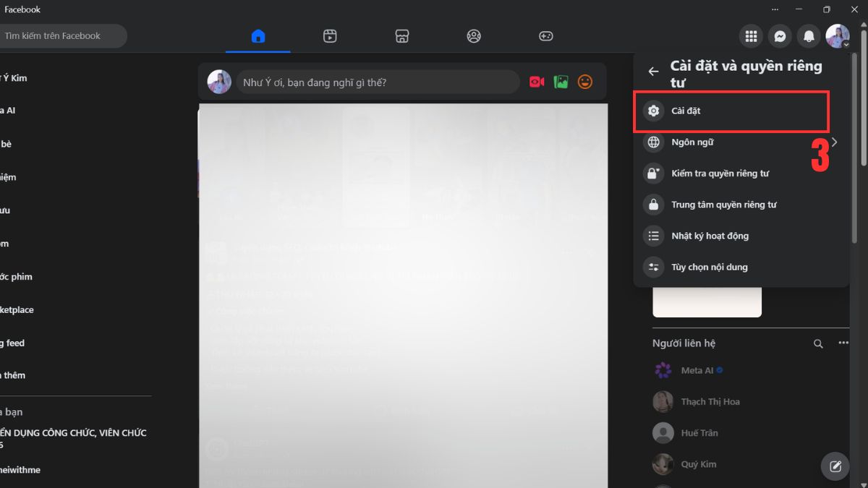Screen dimensions: 868x488
Task: Click the Ngôn ngữ globe icon
Action: 654,142
